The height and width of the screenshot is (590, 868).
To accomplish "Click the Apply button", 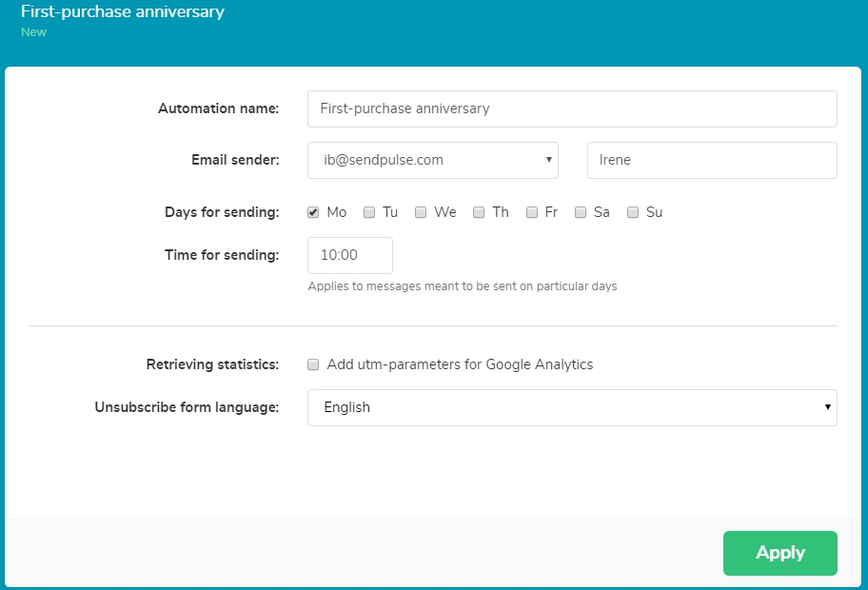I will pyautogui.click(x=779, y=553).
